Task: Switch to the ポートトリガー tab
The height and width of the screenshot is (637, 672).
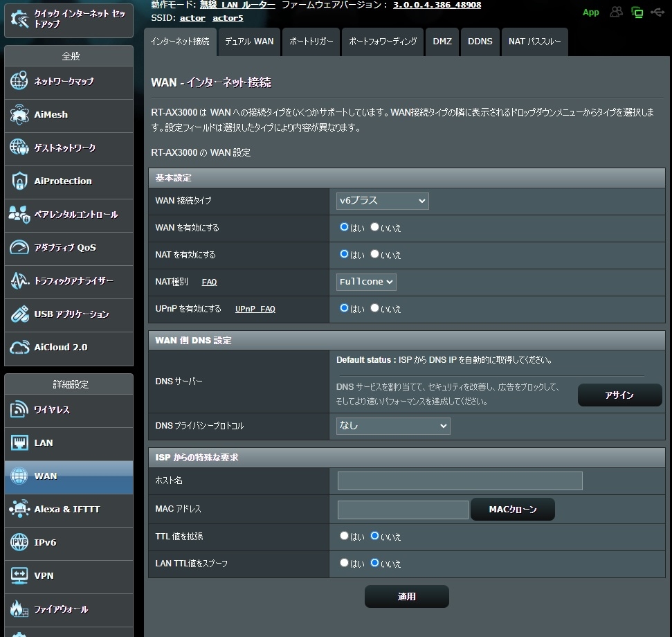Action: (311, 42)
